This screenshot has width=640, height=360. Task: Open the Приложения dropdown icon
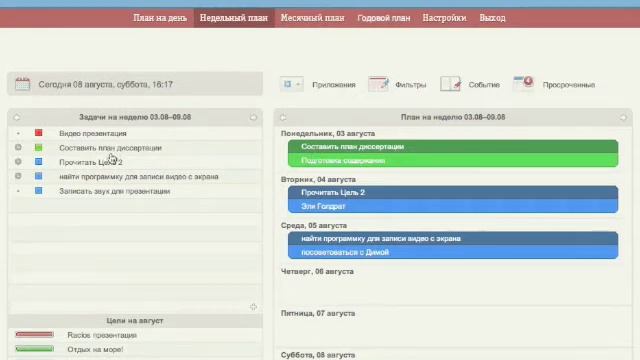(x=291, y=84)
